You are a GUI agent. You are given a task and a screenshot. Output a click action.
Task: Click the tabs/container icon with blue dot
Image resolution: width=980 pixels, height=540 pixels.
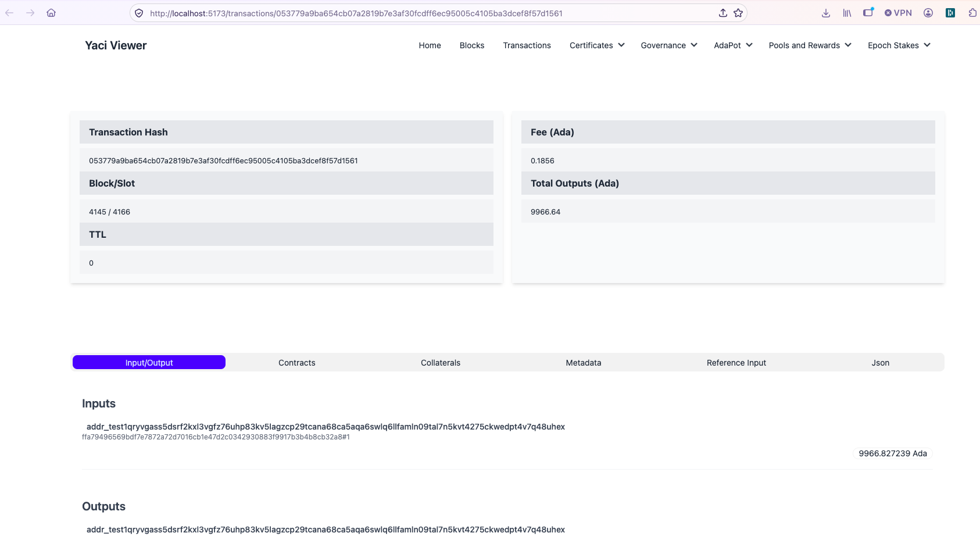(x=868, y=12)
